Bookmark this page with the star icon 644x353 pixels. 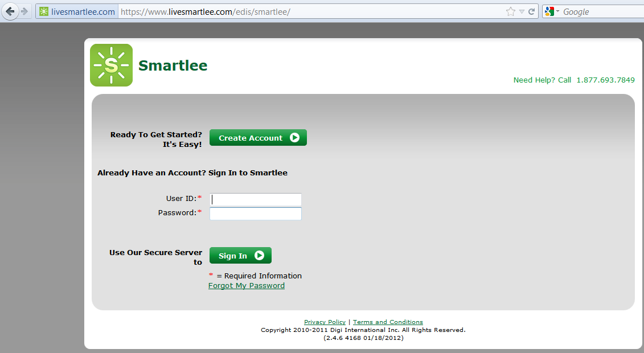[x=510, y=11]
